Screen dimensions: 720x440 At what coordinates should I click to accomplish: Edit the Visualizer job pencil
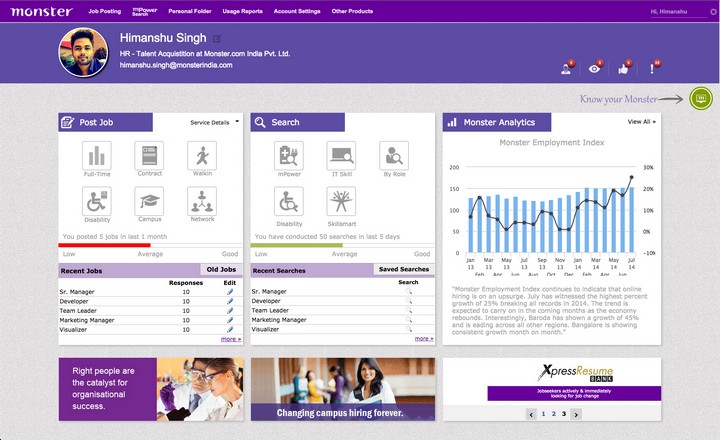(230, 329)
